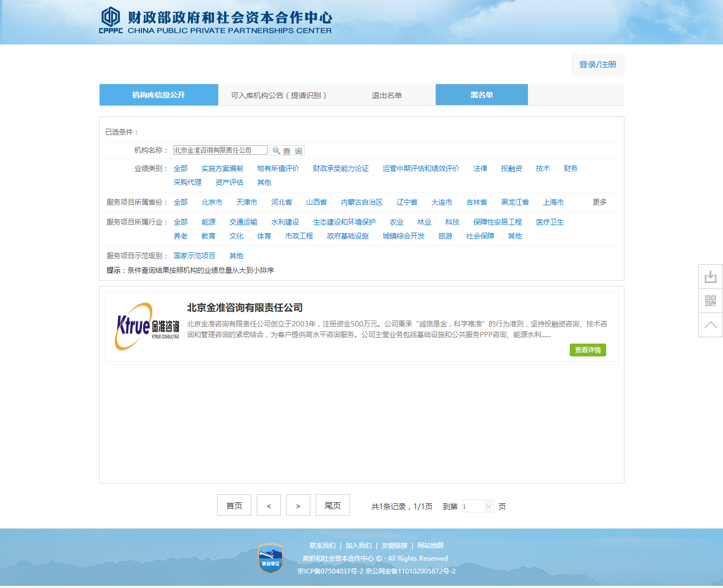Select 物有所值评价 filter
Viewport: 723px width, 588px height.
[x=278, y=168]
